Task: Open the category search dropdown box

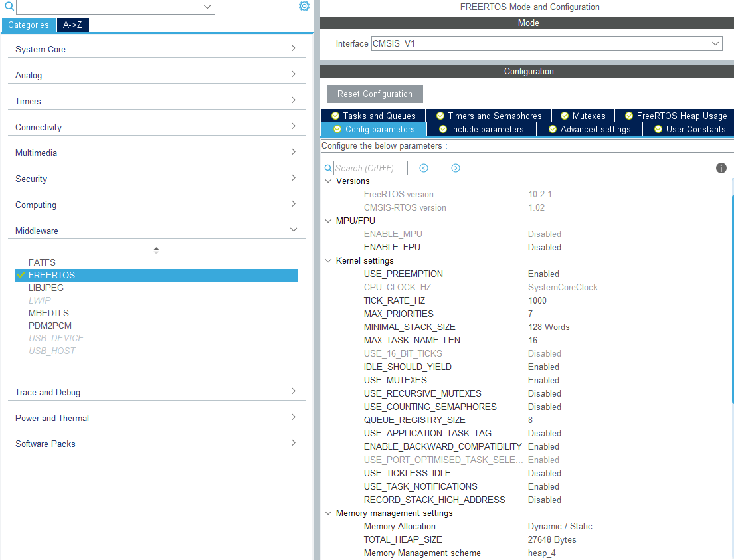Action: pyautogui.click(x=116, y=7)
